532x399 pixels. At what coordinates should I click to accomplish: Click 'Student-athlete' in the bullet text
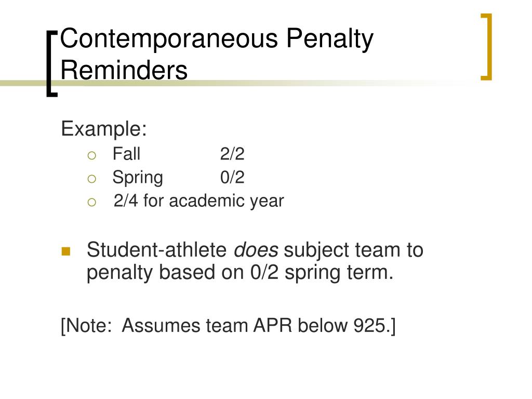click(157, 250)
